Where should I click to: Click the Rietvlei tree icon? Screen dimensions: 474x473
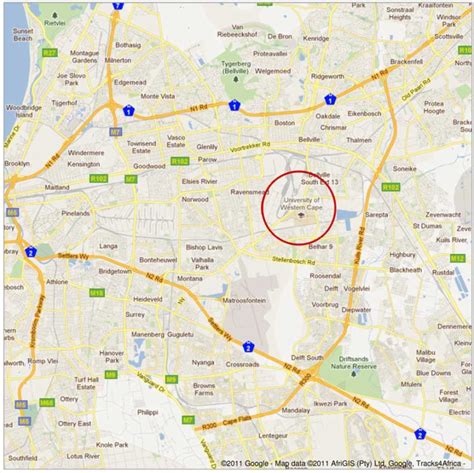55,15
